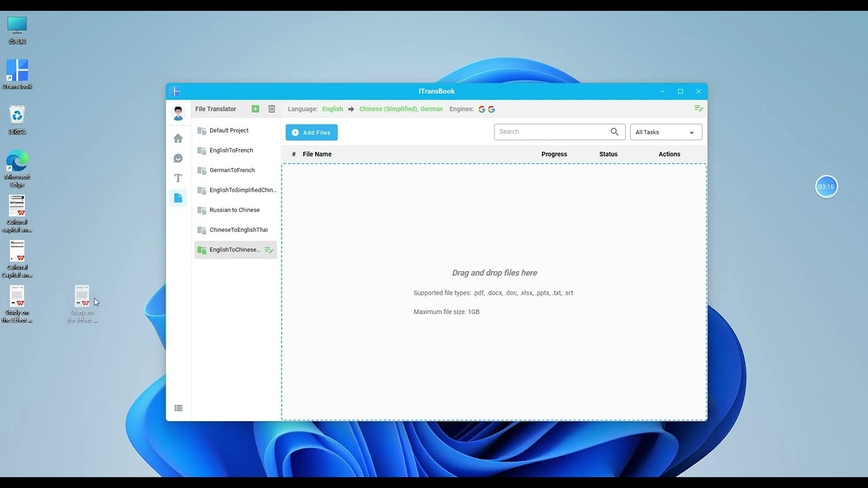Click the Actions column header

pos(669,155)
